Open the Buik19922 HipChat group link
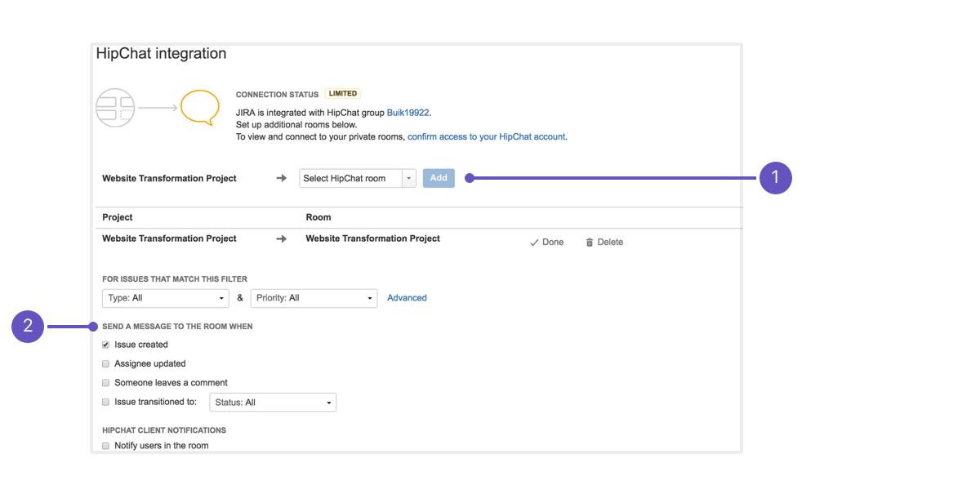980x490 pixels. point(408,113)
